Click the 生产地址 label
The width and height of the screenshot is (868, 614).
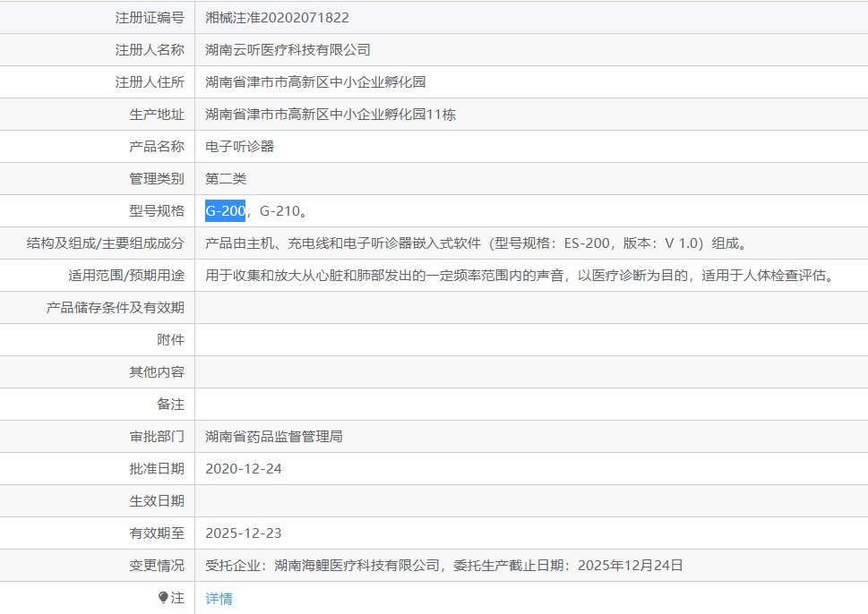pos(157,115)
